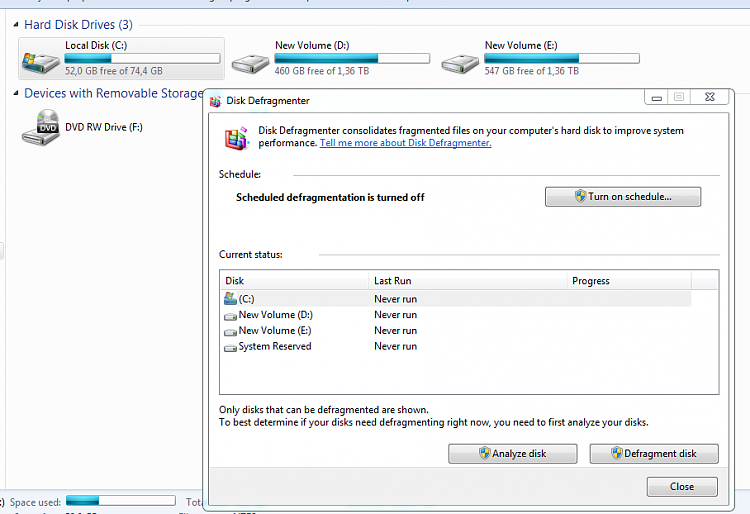Close the Disk Defragmenter with Close button
Viewport: 750px width, 514px height.
682,486
